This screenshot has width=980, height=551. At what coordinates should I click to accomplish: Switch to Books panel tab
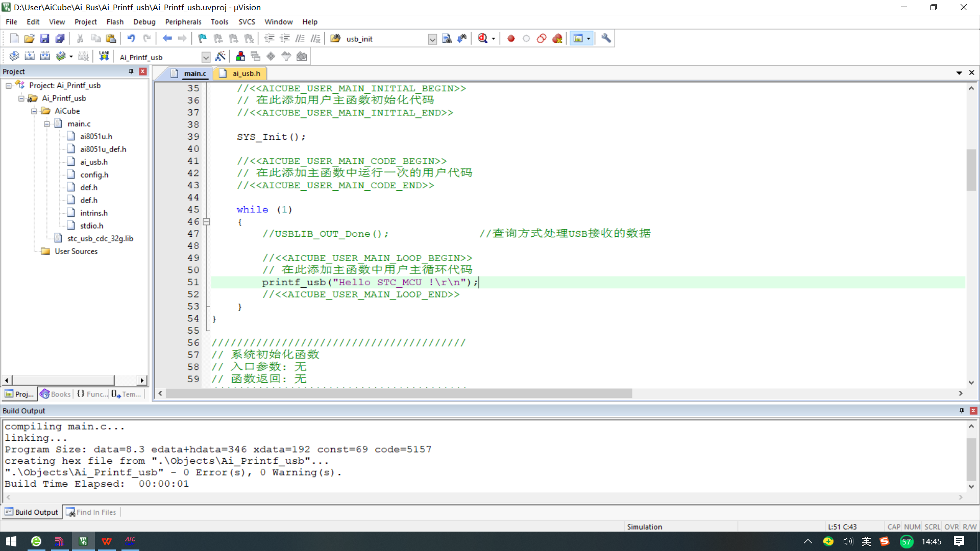[56, 394]
